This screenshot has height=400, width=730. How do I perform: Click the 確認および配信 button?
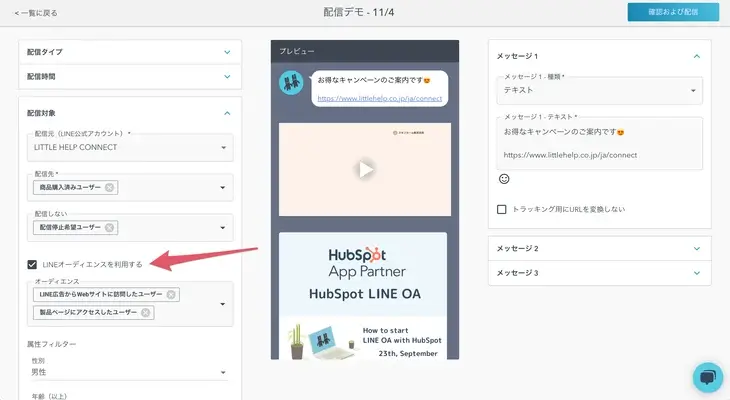(672, 12)
